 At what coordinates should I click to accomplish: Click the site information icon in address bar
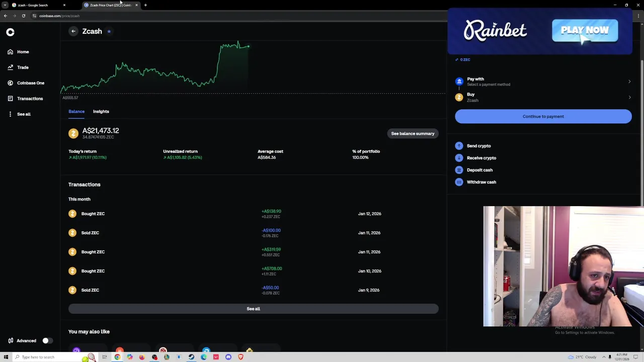click(34, 16)
